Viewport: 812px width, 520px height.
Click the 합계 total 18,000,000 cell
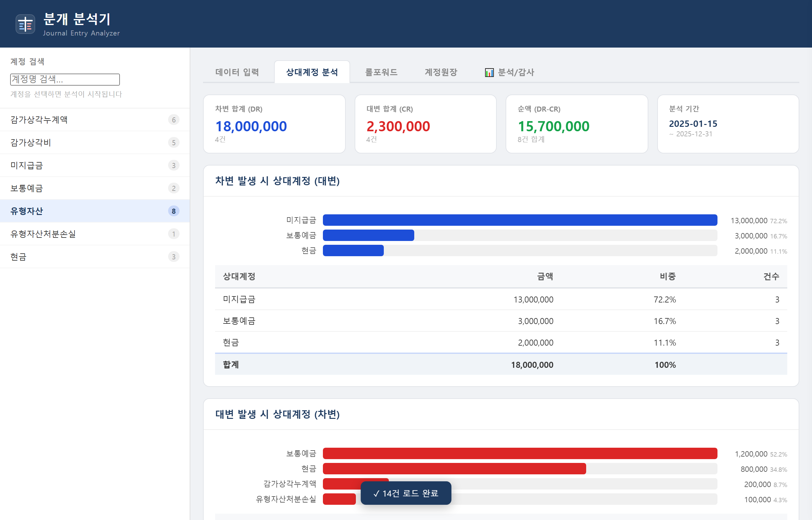coord(532,365)
